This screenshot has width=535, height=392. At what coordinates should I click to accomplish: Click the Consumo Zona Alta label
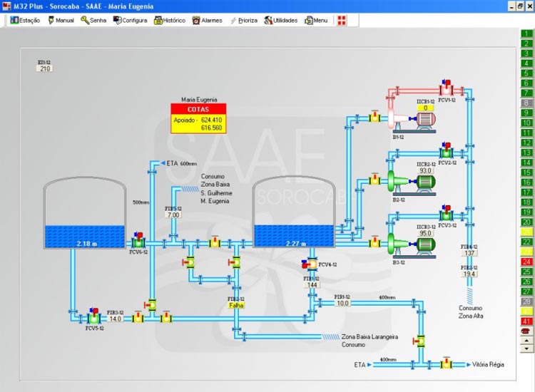click(471, 312)
